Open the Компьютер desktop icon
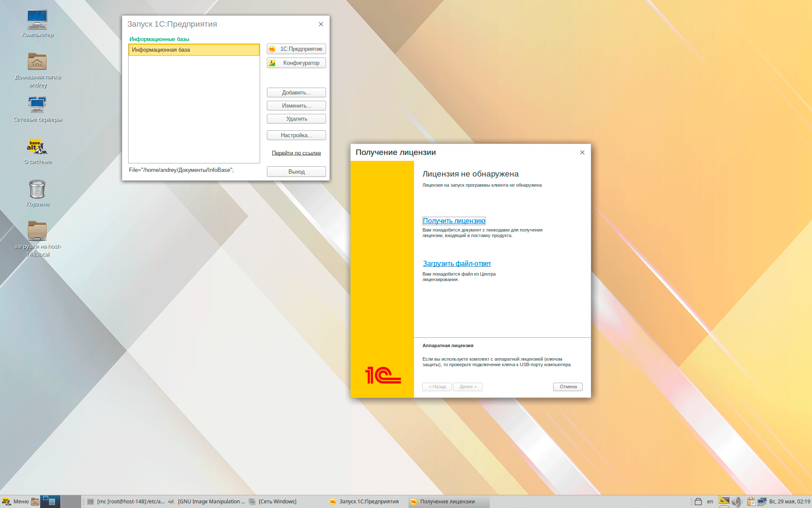The width and height of the screenshot is (812, 508). click(x=37, y=20)
